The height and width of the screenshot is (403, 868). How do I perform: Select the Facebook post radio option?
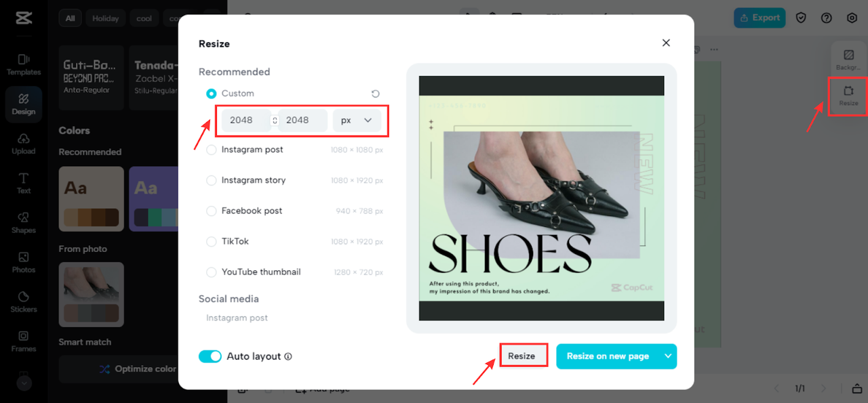212,211
